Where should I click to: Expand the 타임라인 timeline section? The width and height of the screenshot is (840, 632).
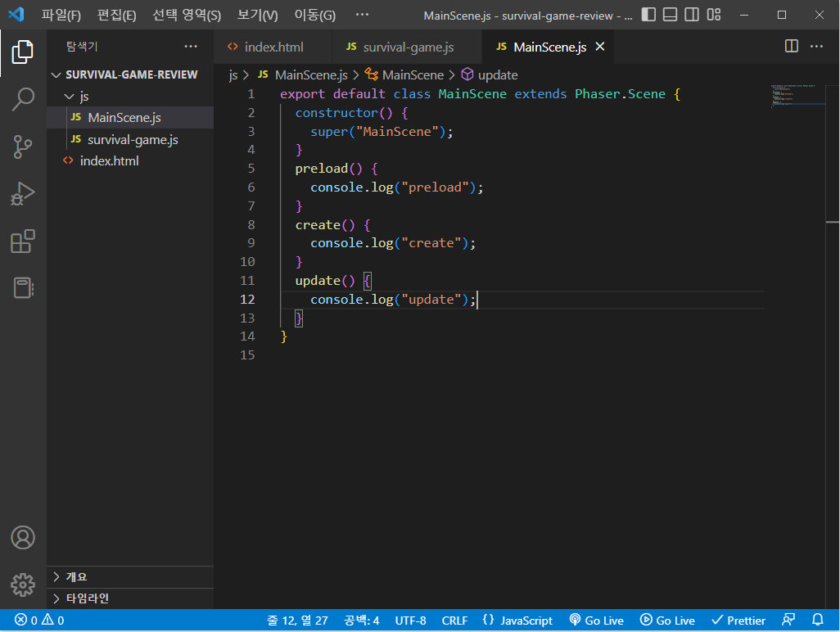pos(130,598)
